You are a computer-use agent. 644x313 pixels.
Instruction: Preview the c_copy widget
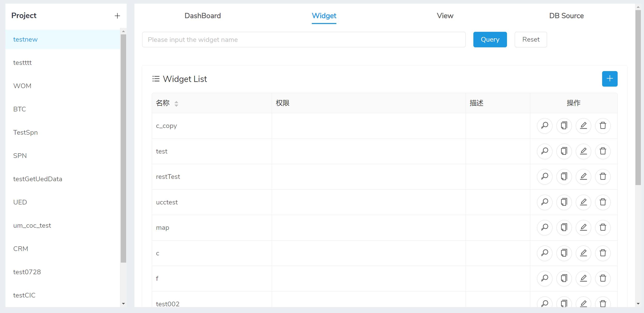(544, 126)
